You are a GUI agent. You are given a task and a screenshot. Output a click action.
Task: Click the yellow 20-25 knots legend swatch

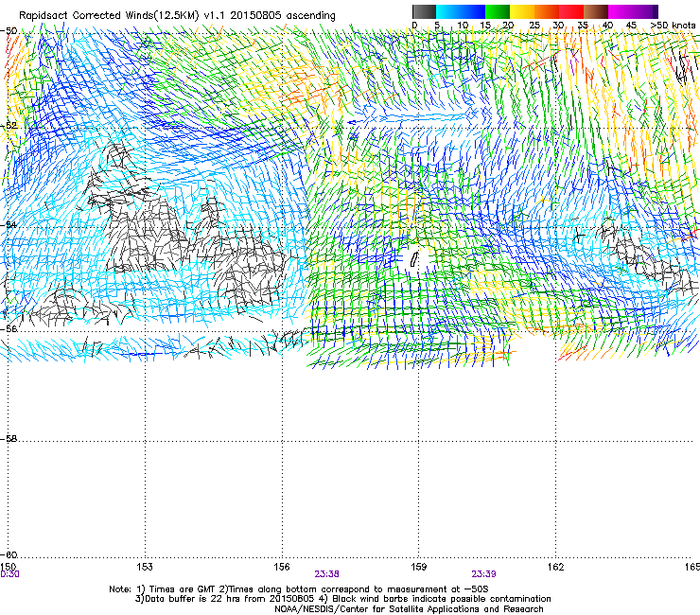(x=522, y=11)
